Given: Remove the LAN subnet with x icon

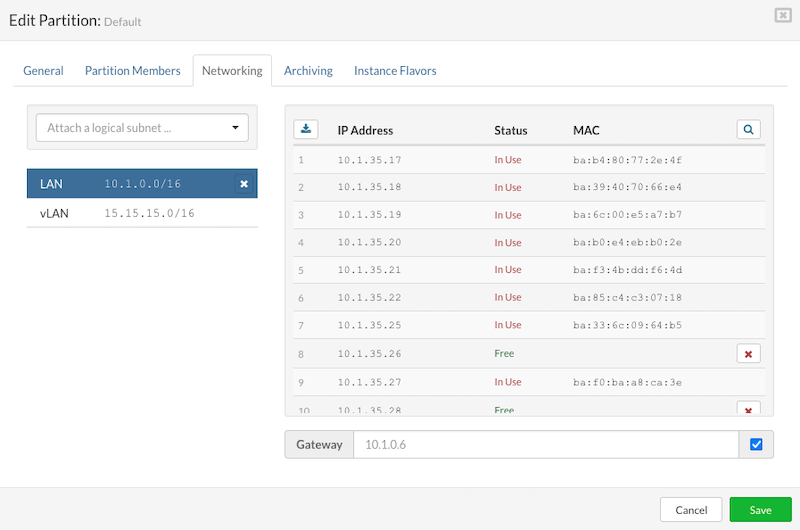Looking at the screenshot, I should [x=244, y=184].
